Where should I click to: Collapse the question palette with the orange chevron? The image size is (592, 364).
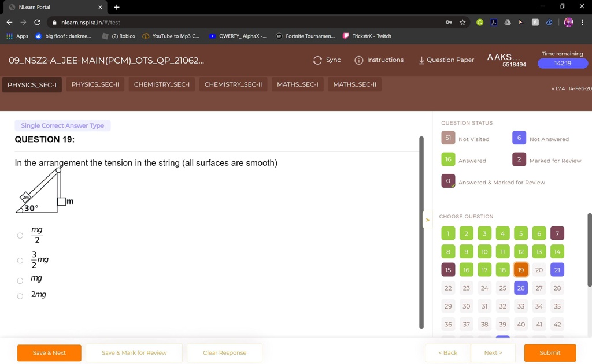point(428,220)
